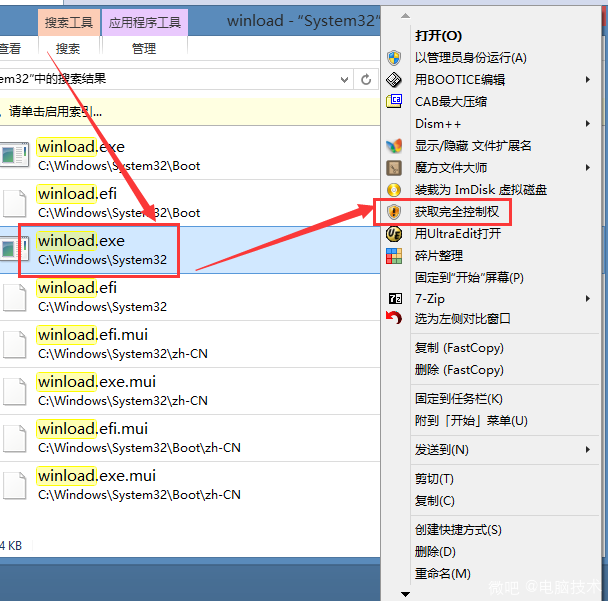The height and width of the screenshot is (601, 608).
Task: Choose 显示/隐藏 文件扩展名 entry
Action: pos(473,146)
